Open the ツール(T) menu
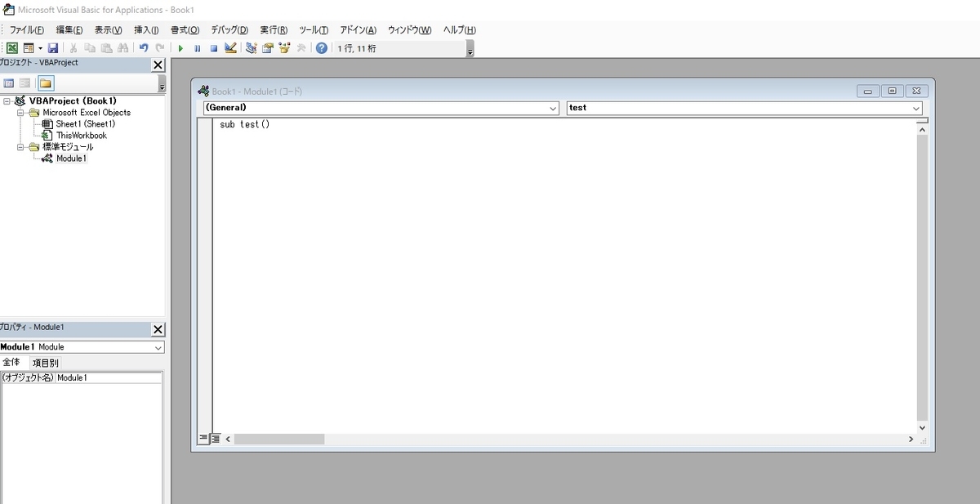 click(314, 29)
